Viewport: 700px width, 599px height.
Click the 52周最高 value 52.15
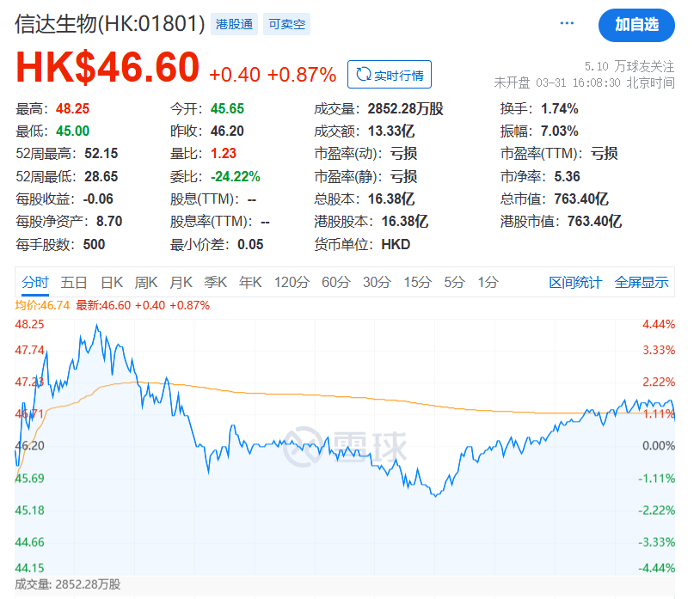101,154
